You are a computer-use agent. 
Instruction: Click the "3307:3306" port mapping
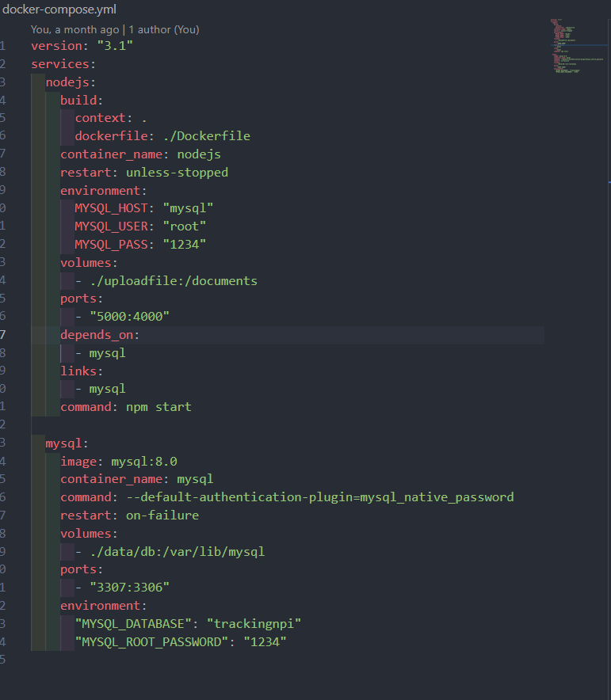[x=129, y=588]
